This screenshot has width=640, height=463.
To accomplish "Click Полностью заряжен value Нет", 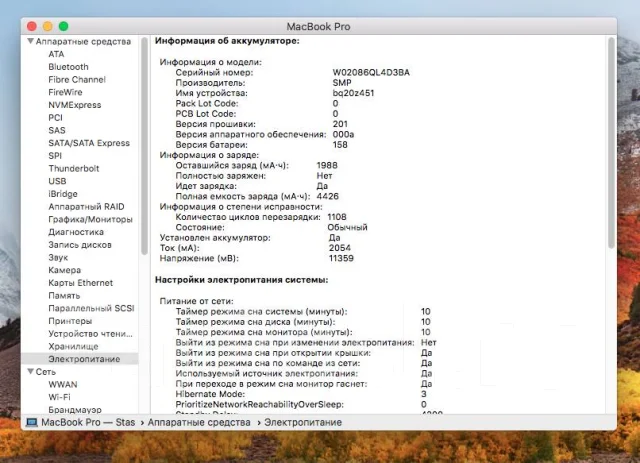I will pos(324,176).
